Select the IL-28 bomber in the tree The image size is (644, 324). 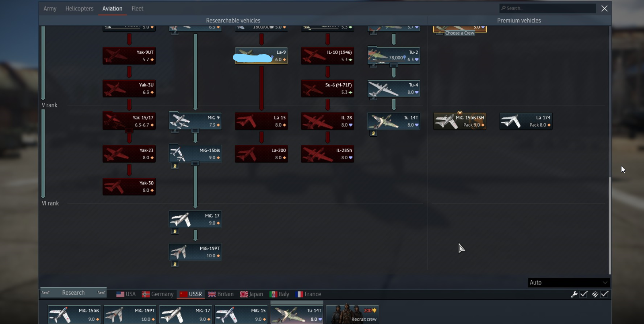tap(327, 121)
